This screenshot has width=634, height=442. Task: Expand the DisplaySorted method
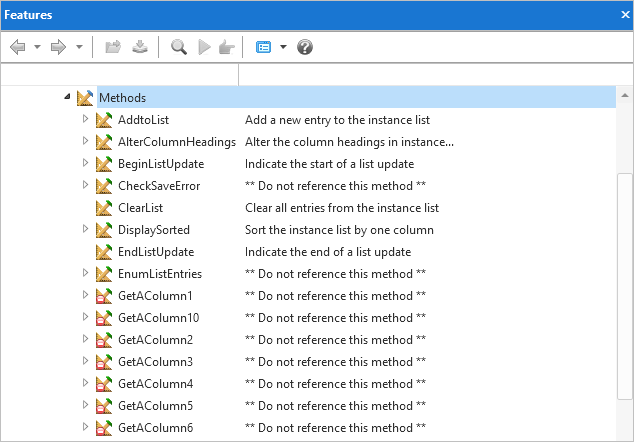[x=85, y=228]
